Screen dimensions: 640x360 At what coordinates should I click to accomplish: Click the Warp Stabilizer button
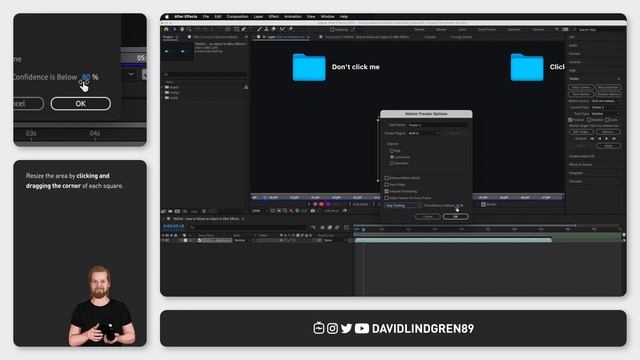click(608, 87)
